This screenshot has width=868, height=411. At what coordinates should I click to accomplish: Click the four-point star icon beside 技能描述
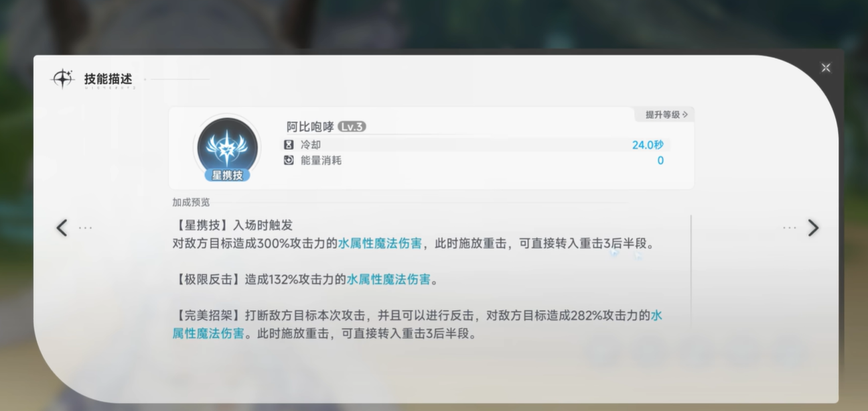point(62,79)
